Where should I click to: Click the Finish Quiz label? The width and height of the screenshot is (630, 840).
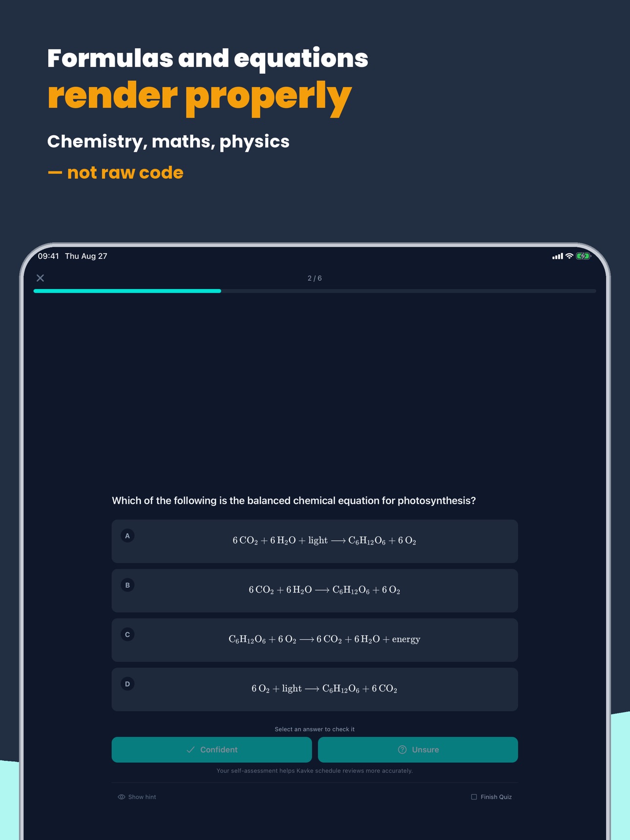tap(496, 797)
